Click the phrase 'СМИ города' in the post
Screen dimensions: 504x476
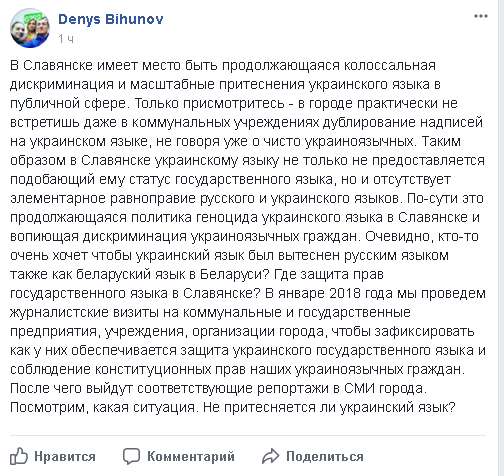tap(383, 388)
